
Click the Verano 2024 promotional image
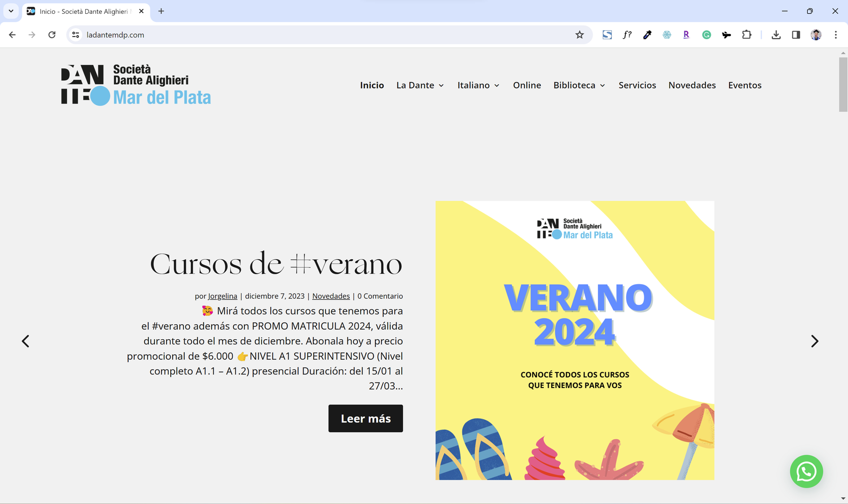point(575,340)
